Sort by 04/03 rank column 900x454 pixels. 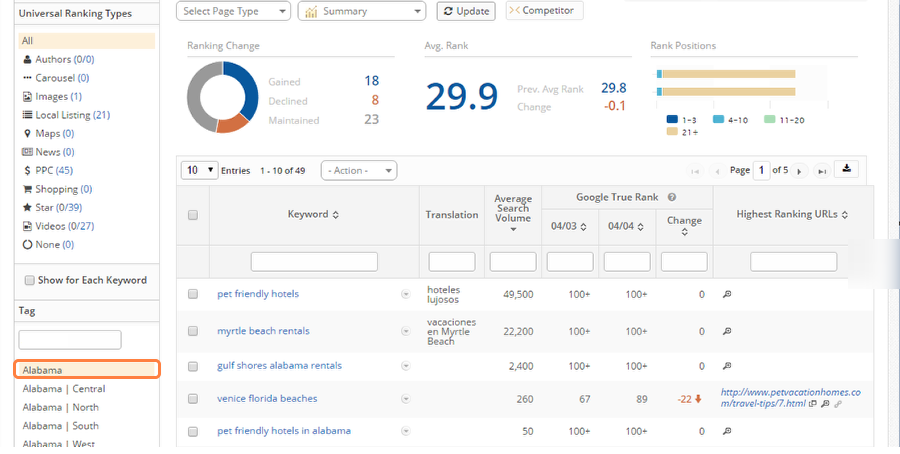click(583, 227)
